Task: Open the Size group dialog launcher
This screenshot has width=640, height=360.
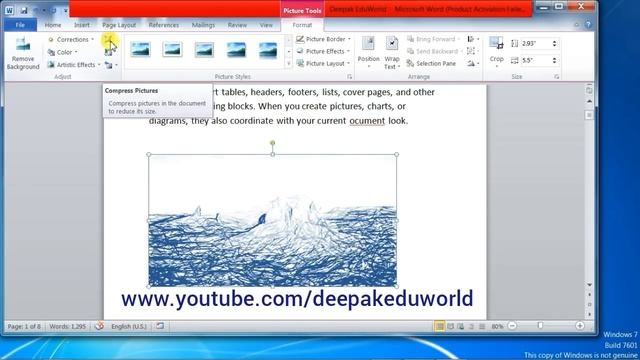Action: (x=557, y=77)
